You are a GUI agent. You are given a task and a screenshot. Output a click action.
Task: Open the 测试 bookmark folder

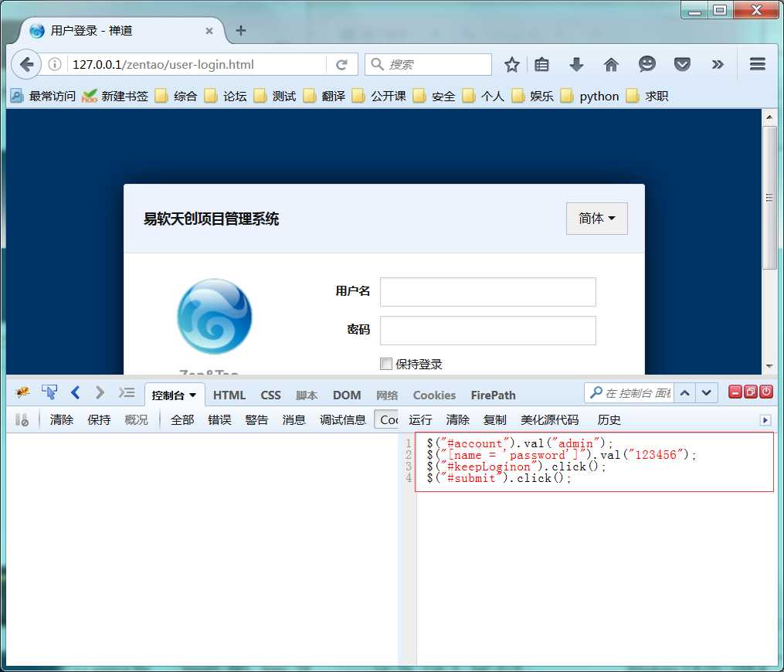275,96
